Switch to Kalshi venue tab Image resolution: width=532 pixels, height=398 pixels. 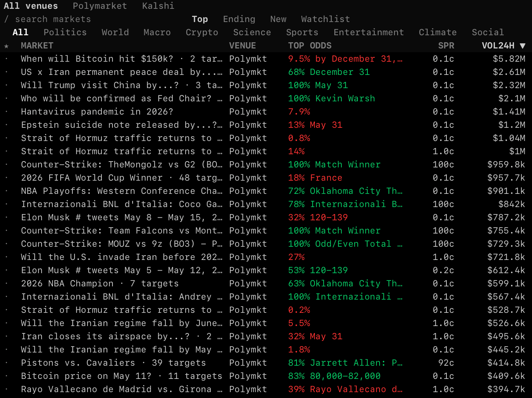(158, 6)
